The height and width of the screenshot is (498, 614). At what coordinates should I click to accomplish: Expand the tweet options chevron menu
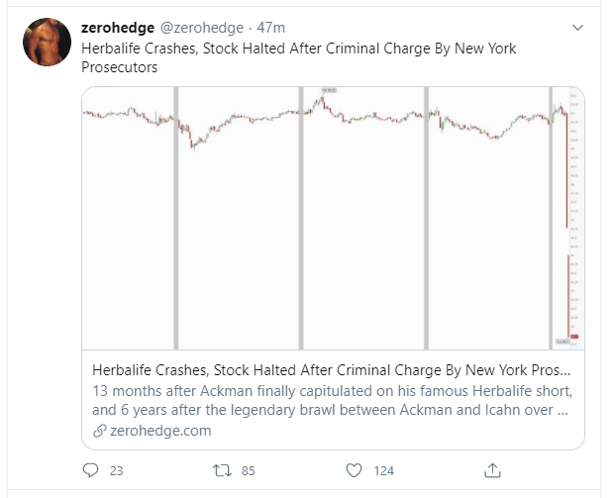[577, 28]
